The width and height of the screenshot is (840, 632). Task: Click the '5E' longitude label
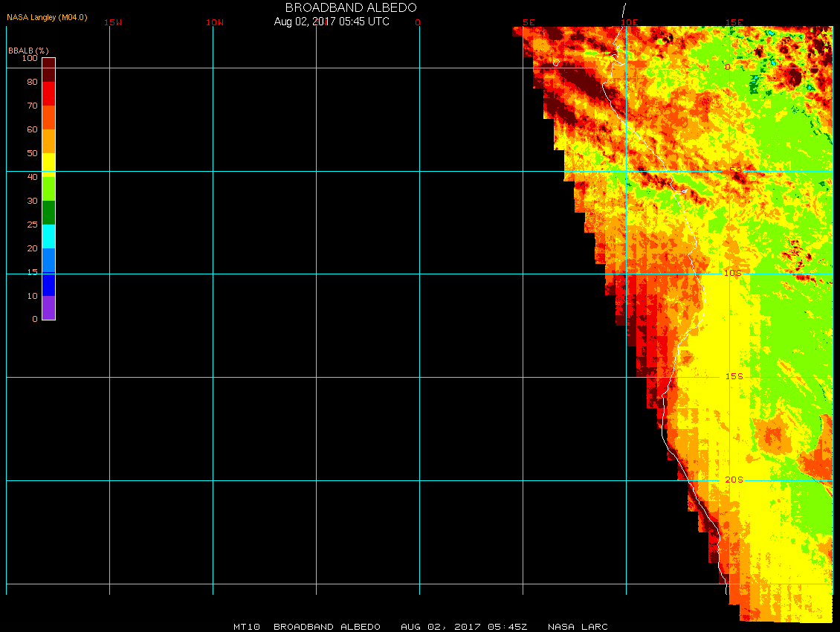[x=529, y=22]
